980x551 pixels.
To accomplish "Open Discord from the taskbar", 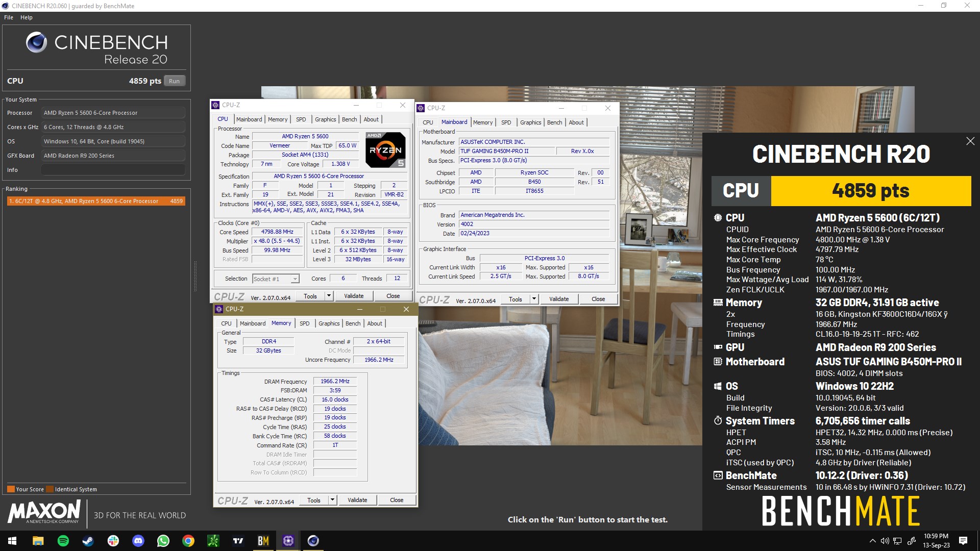I will [138, 541].
